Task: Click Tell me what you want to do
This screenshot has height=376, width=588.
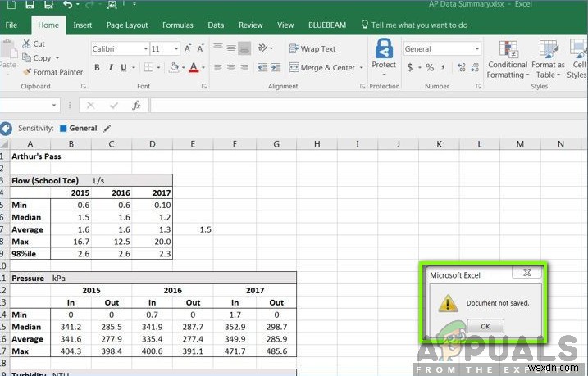Action: tap(414, 25)
